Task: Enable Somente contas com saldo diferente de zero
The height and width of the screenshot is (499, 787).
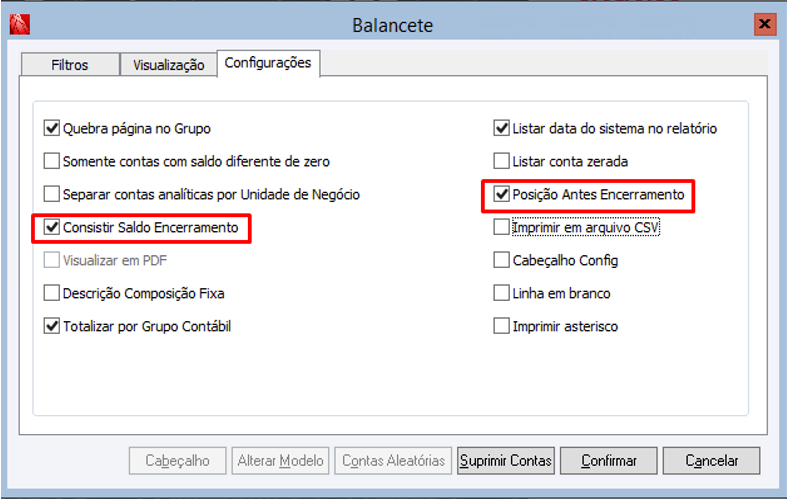Action: [52, 161]
